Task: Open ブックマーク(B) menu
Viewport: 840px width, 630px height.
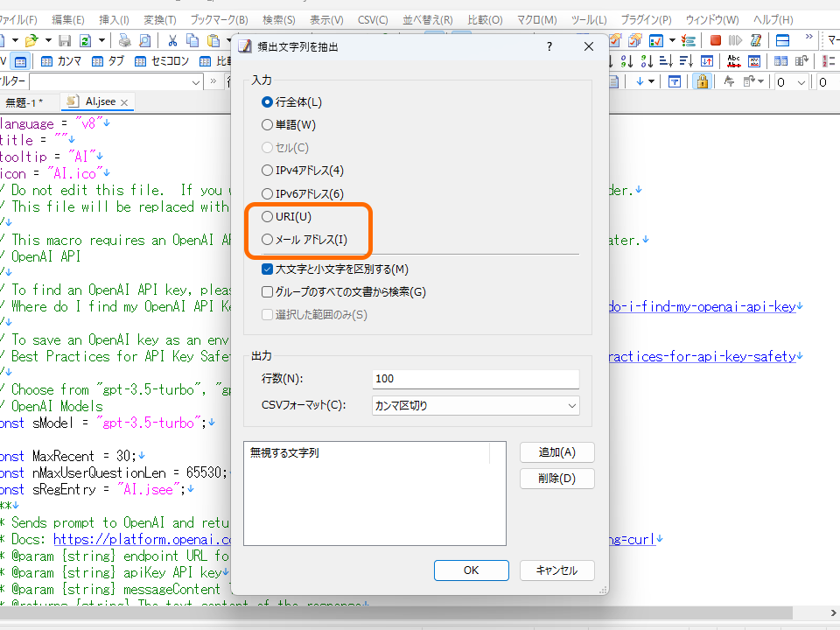Action: click(219, 20)
